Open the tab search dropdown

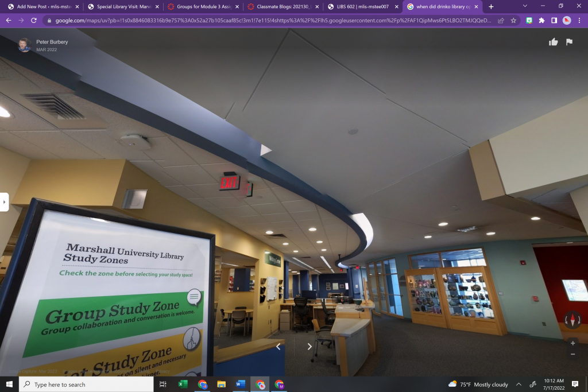pos(525,6)
